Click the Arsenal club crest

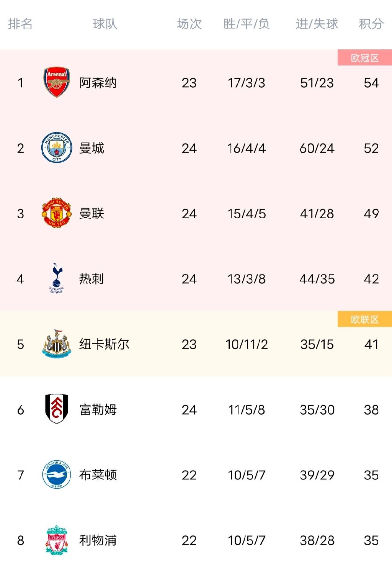[57, 82]
